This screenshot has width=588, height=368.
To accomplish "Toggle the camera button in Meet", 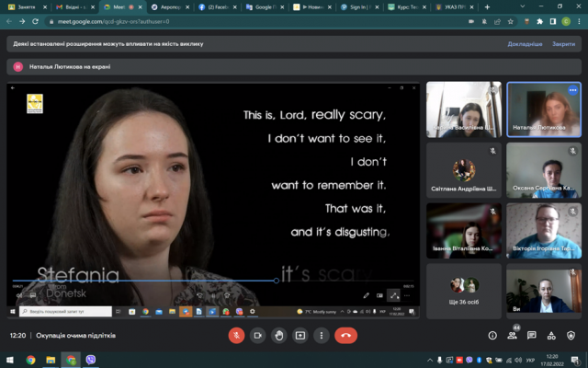I will click(x=257, y=335).
